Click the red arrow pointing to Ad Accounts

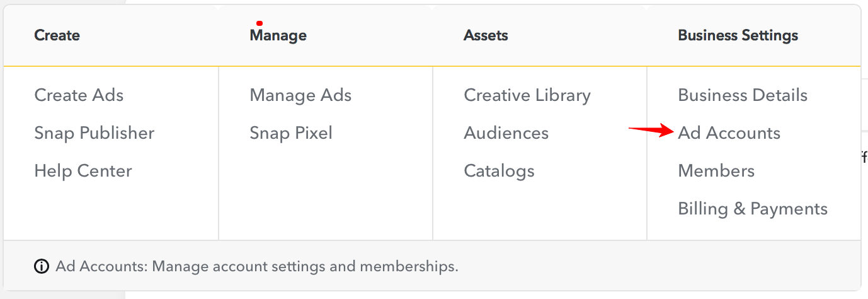(651, 131)
